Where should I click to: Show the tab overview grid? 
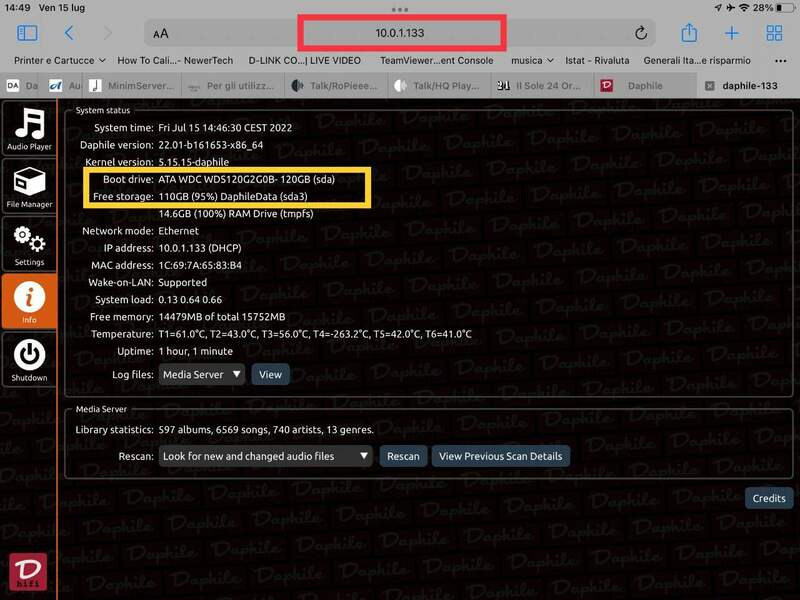tap(774, 33)
